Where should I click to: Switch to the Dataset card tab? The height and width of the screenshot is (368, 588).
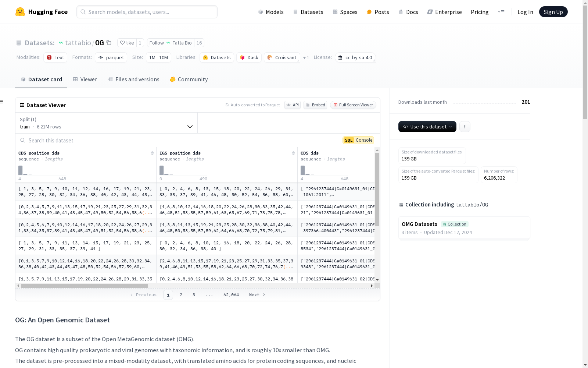41,79
